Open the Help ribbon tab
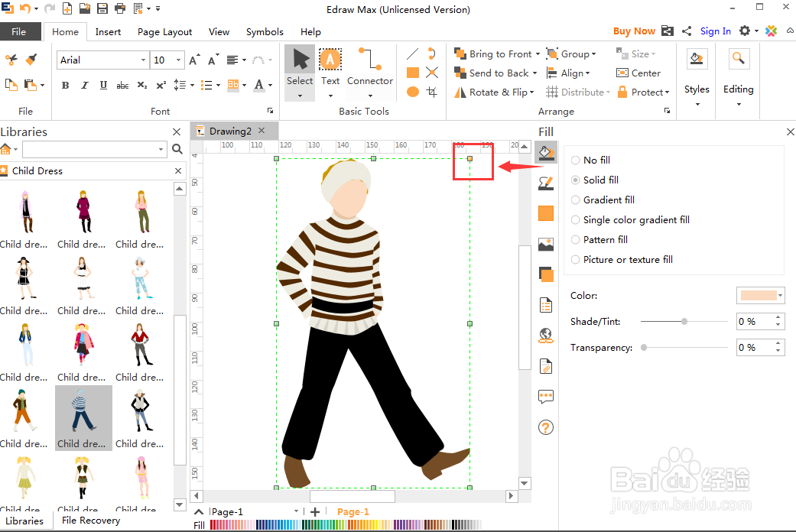 pos(310,31)
